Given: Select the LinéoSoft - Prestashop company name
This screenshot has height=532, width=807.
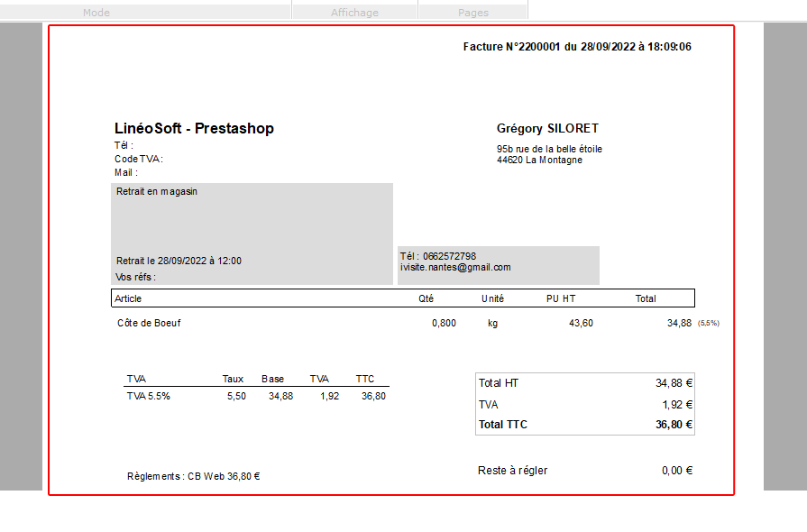Looking at the screenshot, I should pos(194,129).
